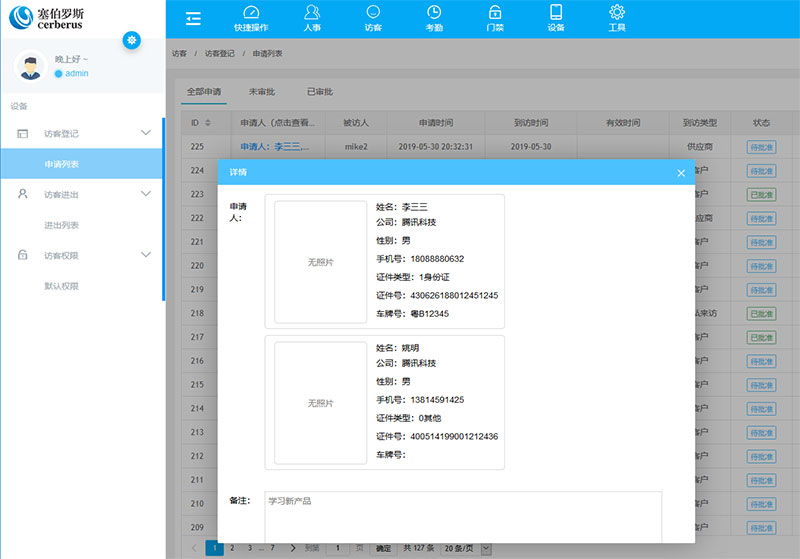Click the admin user avatar
Screen dimensions: 800x559
tap(33, 67)
